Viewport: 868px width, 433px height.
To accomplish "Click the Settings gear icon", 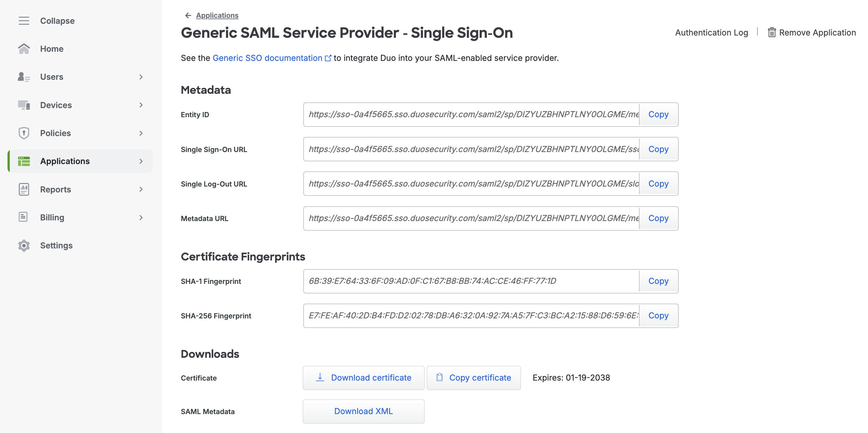I will pos(23,245).
